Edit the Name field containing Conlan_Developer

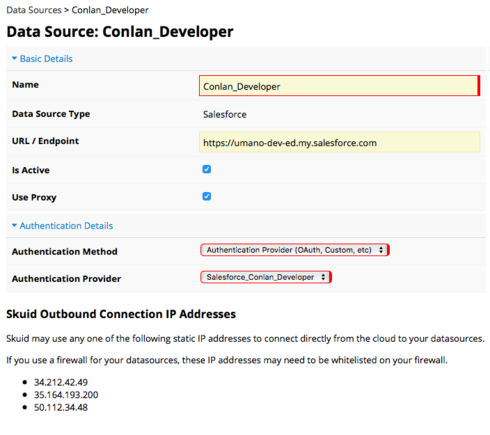click(339, 86)
